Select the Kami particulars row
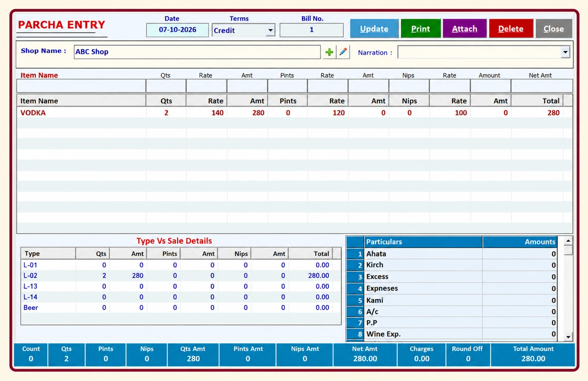This screenshot has height=381, width=588. click(452, 300)
